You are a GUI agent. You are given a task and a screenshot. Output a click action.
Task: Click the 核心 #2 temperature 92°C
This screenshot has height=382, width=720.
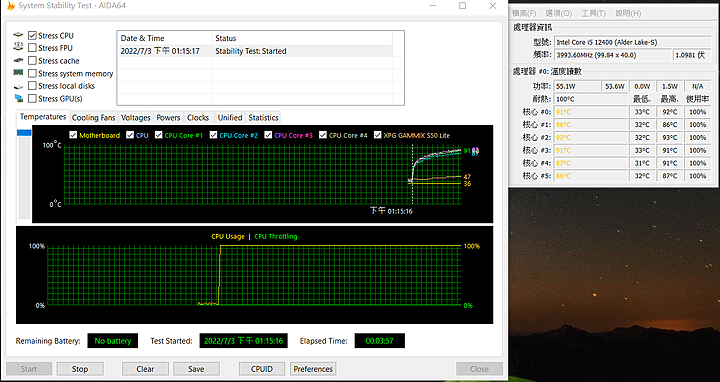click(591, 138)
